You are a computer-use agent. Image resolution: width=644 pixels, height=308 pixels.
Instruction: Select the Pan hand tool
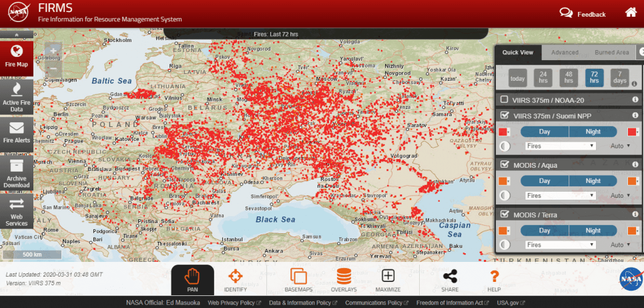pyautogui.click(x=192, y=279)
